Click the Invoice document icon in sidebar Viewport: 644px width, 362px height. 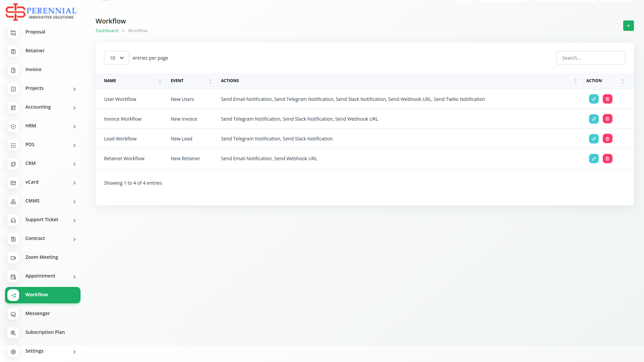[13, 70]
